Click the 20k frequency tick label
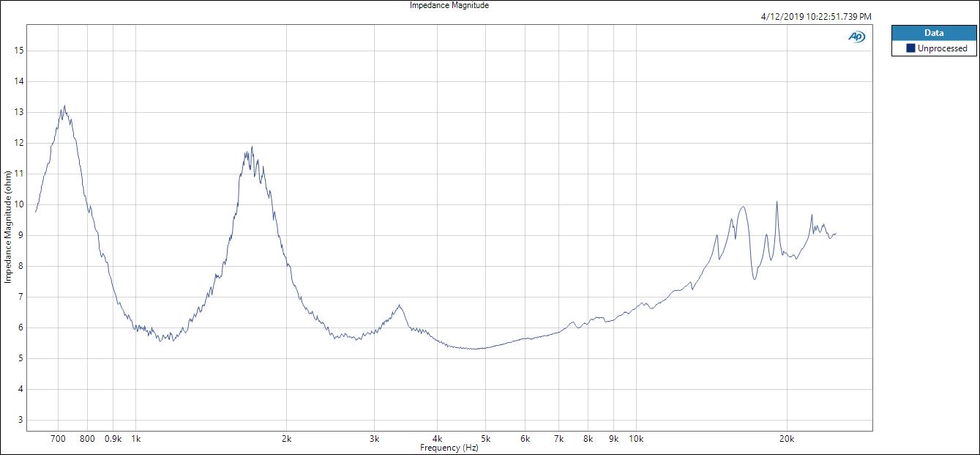This screenshot has height=455, width=980. (787, 439)
